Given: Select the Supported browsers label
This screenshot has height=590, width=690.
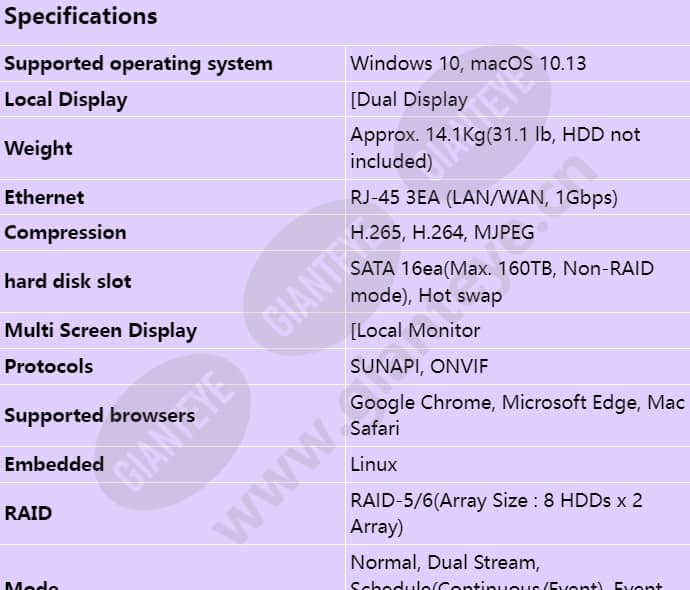Looking at the screenshot, I should (x=99, y=416).
